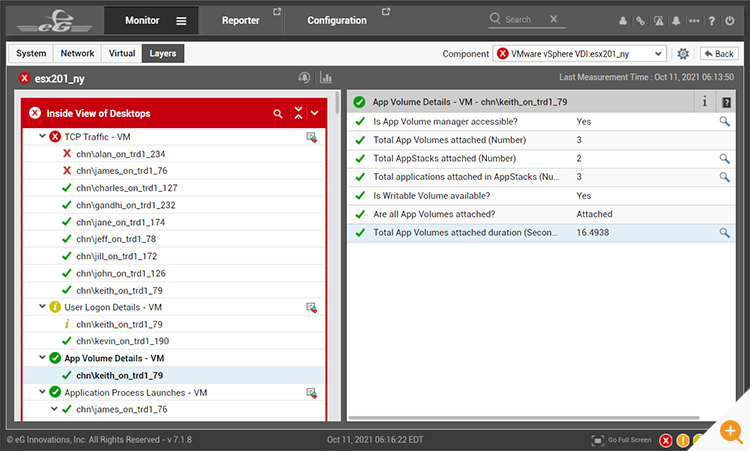
Task: Expand chn\james_on_trd1_76 under Application Process Launches
Action: (x=54, y=409)
